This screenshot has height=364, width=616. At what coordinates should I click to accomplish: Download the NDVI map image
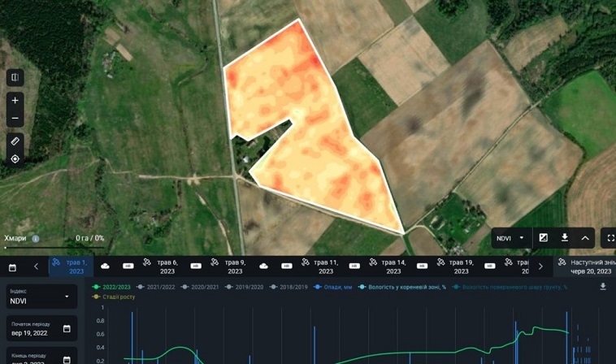coord(565,237)
